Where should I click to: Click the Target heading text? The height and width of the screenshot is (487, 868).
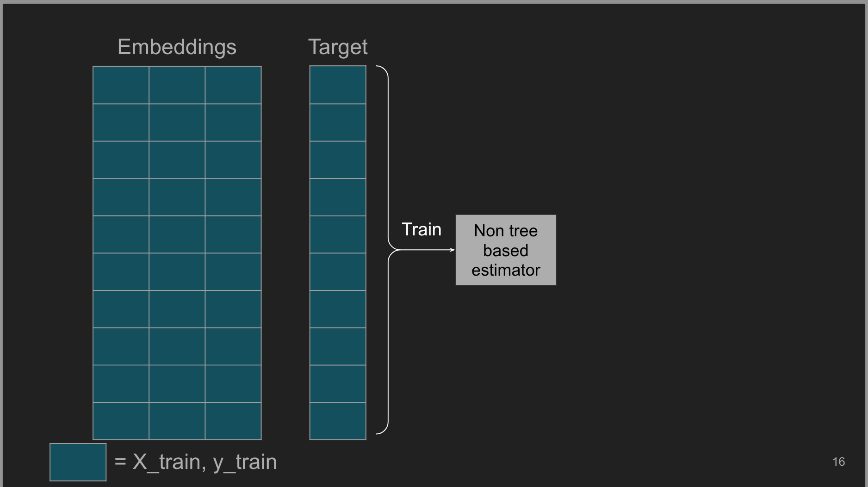pyautogui.click(x=338, y=47)
